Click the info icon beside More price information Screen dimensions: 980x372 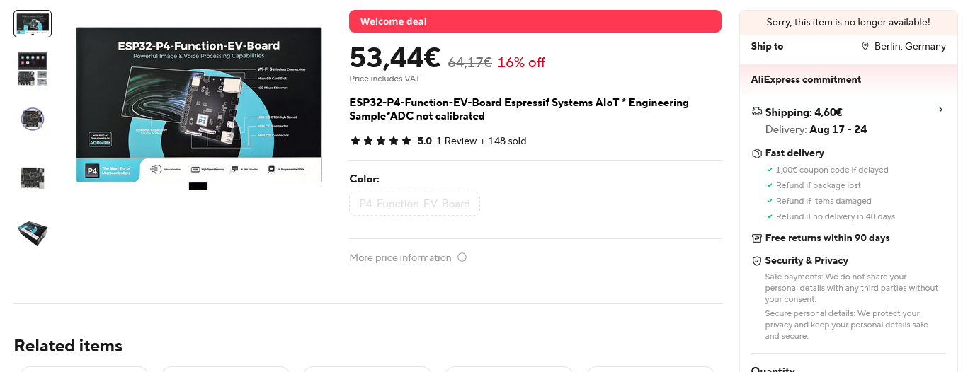[462, 257]
